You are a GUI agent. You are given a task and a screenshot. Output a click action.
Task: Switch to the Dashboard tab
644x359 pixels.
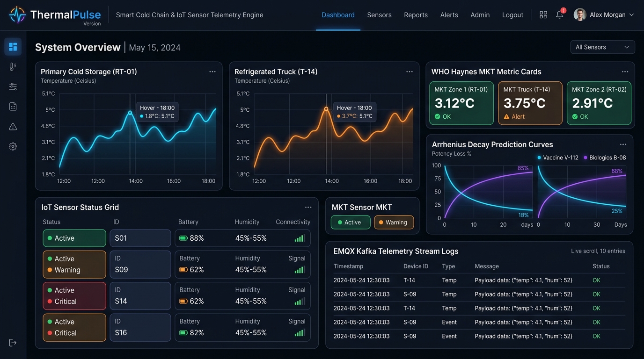click(x=338, y=15)
